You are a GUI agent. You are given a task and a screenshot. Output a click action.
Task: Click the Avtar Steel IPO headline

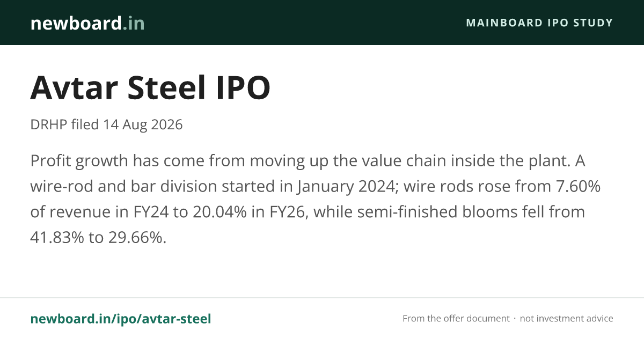(150, 88)
